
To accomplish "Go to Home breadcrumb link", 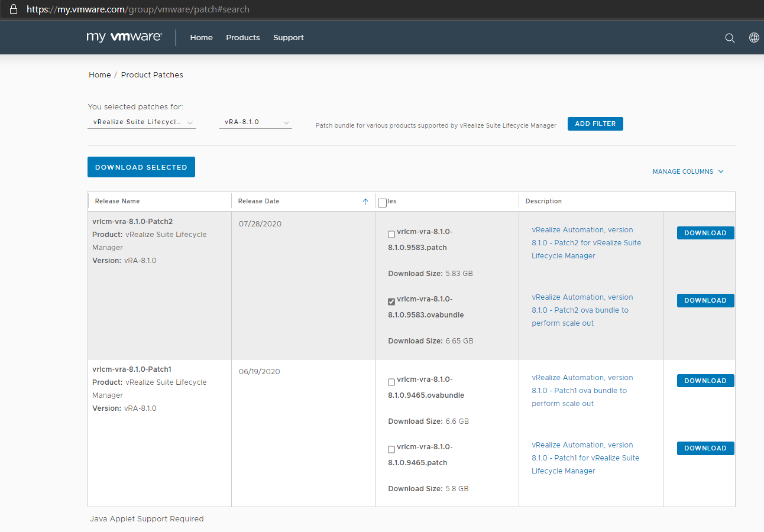I will (x=100, y=75).
